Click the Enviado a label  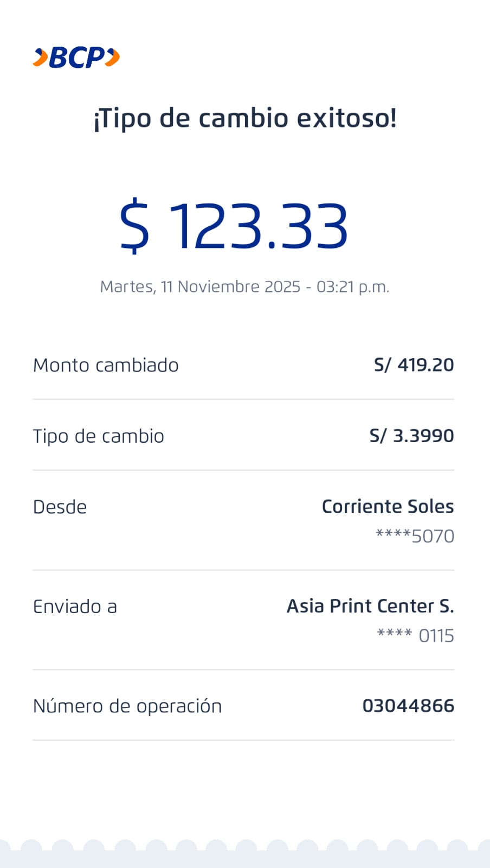coord(75,607)
